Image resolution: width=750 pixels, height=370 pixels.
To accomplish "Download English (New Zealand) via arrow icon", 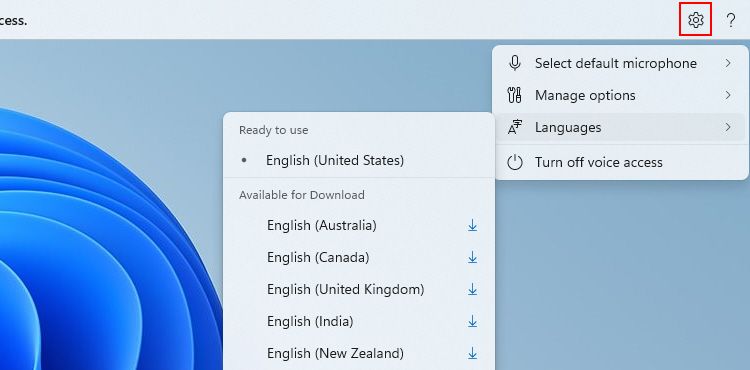I will click(473, 353).
